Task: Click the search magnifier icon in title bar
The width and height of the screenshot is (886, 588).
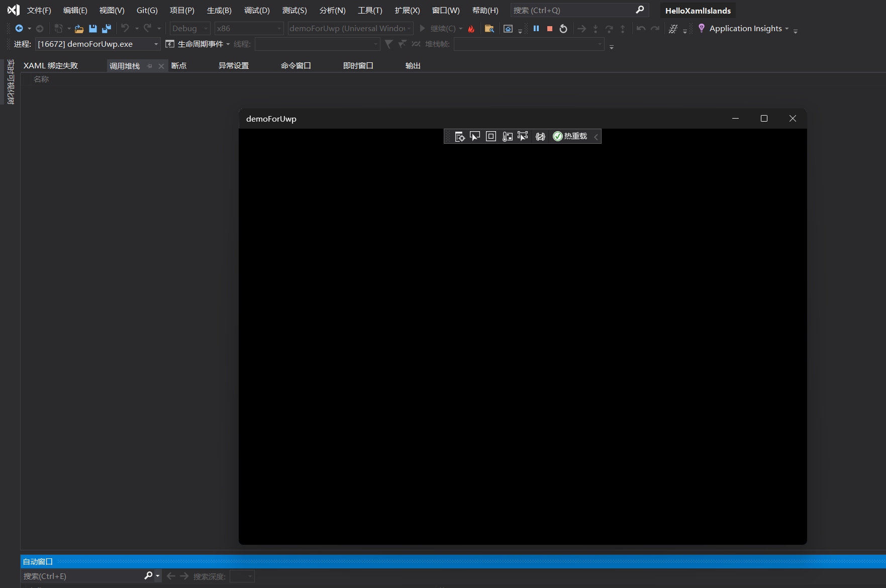Action: click(640, 10)
